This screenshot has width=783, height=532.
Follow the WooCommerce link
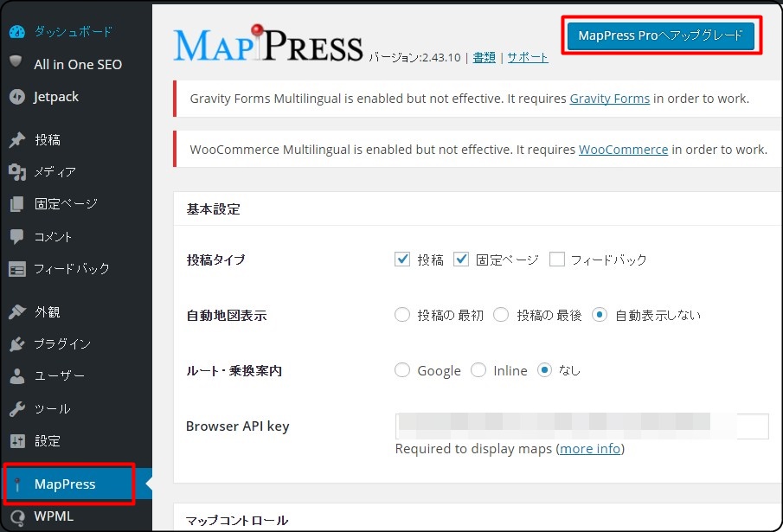pyautogui.click(x=623, y=150)
